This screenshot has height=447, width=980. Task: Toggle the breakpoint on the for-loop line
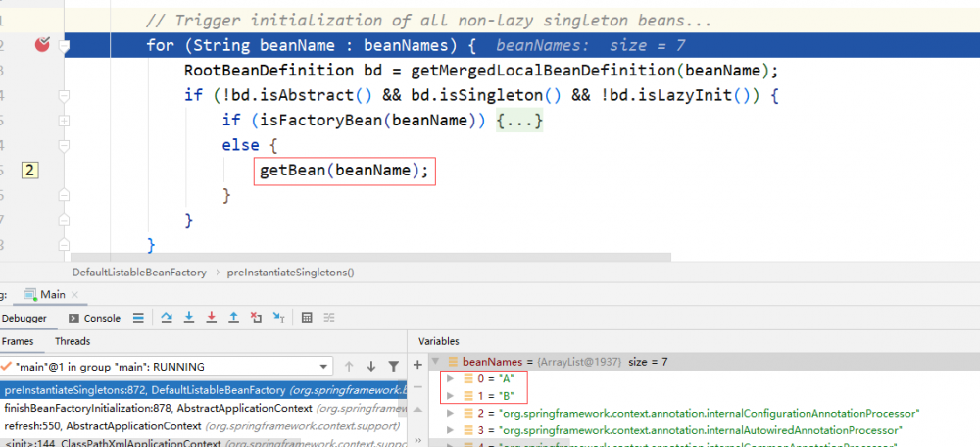[x=42, y=45]
